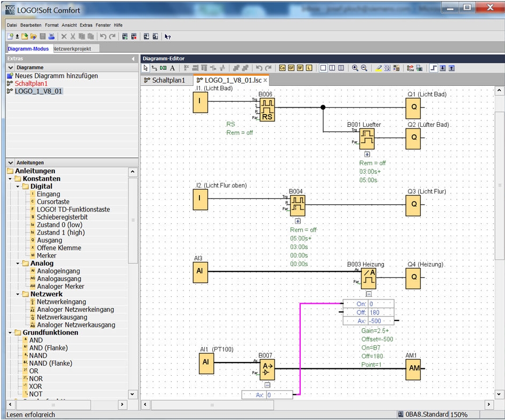Screen dimensions: 505x420
Task: Open the Fenster menu
Action: point(103,25)
